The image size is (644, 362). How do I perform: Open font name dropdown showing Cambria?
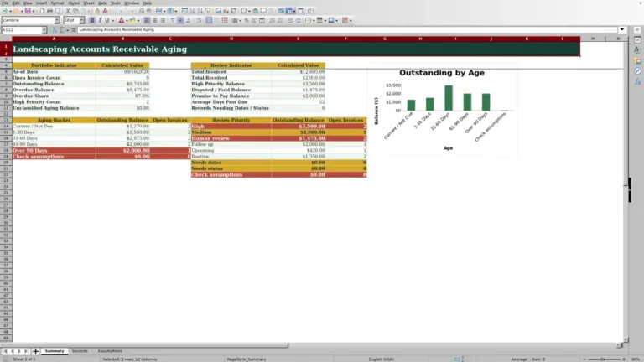pos(57,20)
